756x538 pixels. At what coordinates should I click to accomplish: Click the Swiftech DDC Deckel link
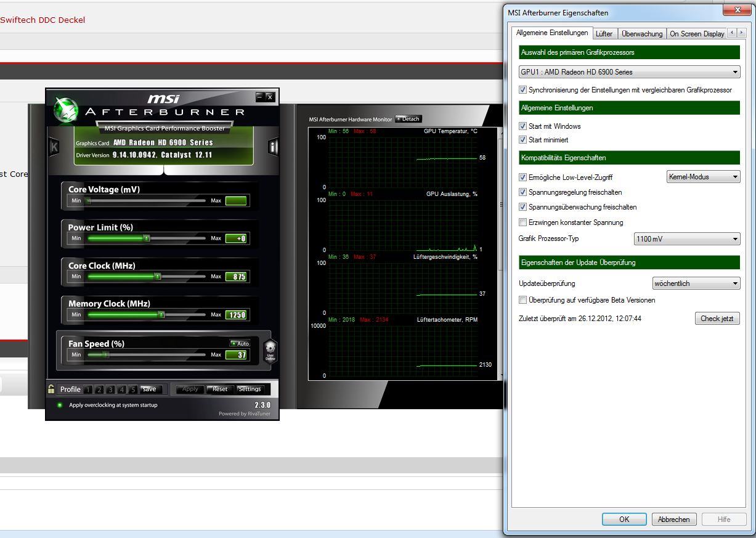click(x=43, y=20)
